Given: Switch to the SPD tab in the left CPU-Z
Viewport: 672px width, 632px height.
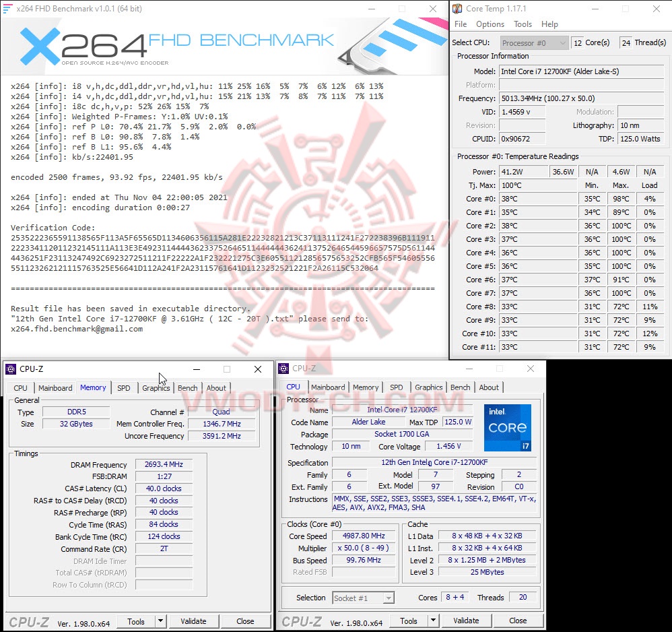Looking at the screenshot, I should [123, 387].
